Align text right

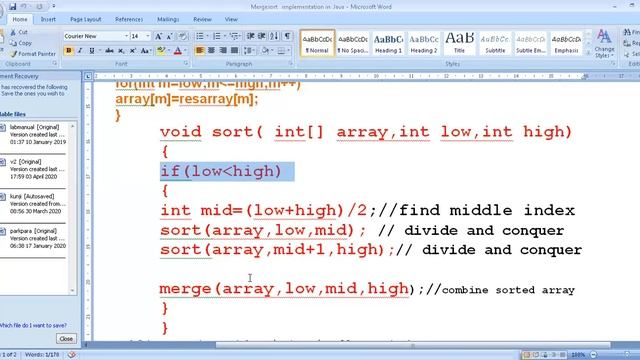[x=223, y=51]
